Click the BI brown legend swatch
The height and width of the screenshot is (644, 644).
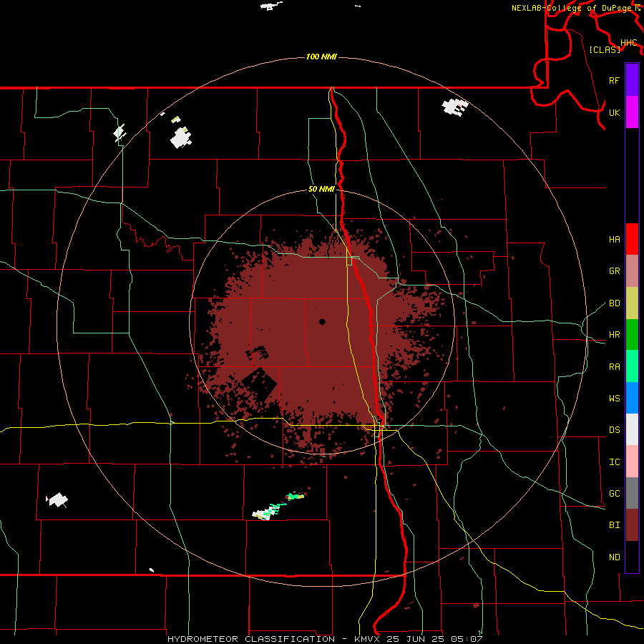click(632, 525)
